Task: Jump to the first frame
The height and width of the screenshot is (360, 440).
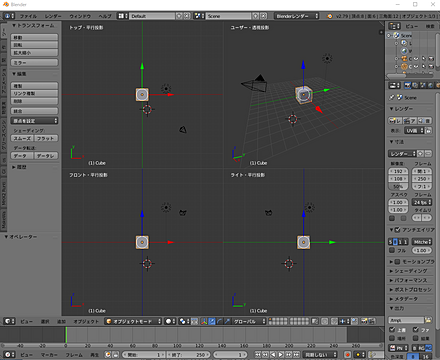Action: point(258,355)
